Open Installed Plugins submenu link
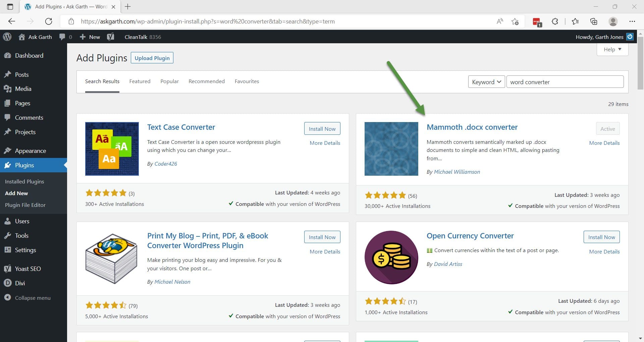The height and width of the screenshot is (342, 644). (24, 181)
